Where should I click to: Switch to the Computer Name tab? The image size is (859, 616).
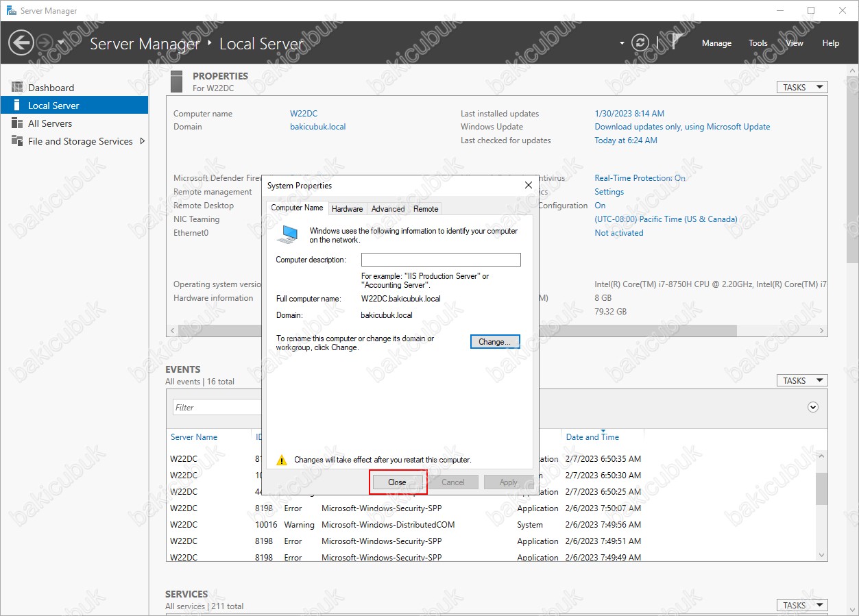coord(297,208)
